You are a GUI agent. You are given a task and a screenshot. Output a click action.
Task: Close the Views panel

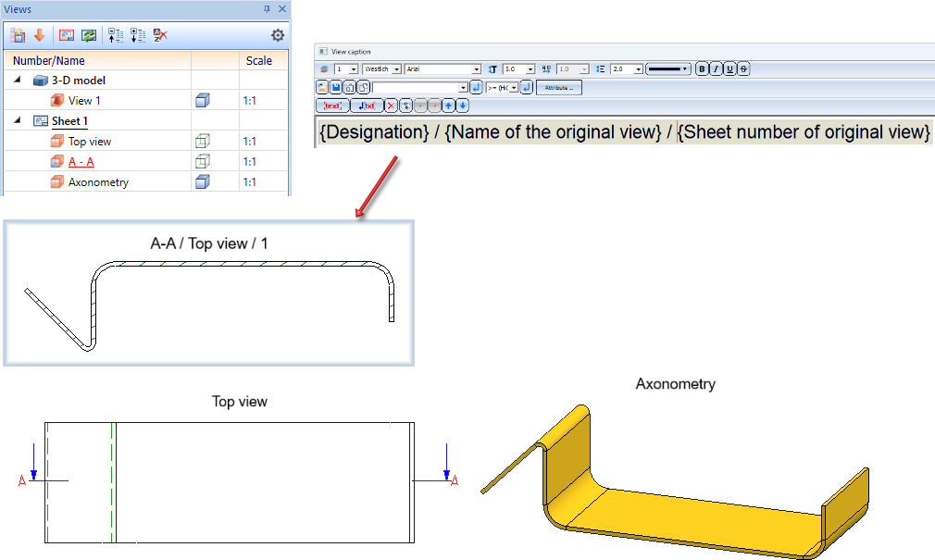click(x=282, y=9)
